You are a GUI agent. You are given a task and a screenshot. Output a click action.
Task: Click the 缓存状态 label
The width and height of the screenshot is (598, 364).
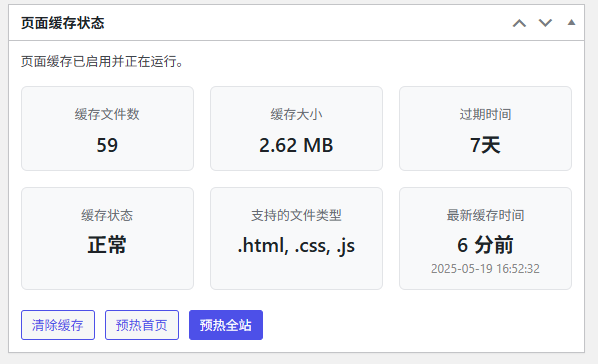[x=107, y=215]
